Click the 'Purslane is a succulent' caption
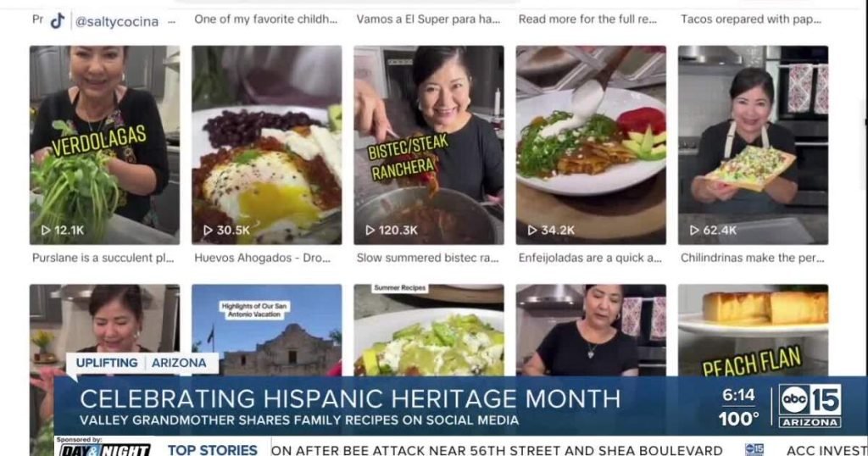The height and width of the screenshot is (456, 868). point(103,258)
